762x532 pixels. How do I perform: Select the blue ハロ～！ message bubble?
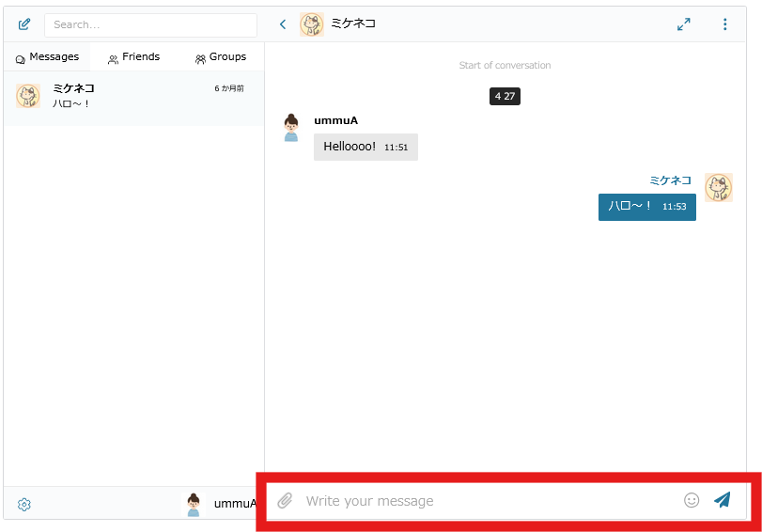click(x=646, y=207)
